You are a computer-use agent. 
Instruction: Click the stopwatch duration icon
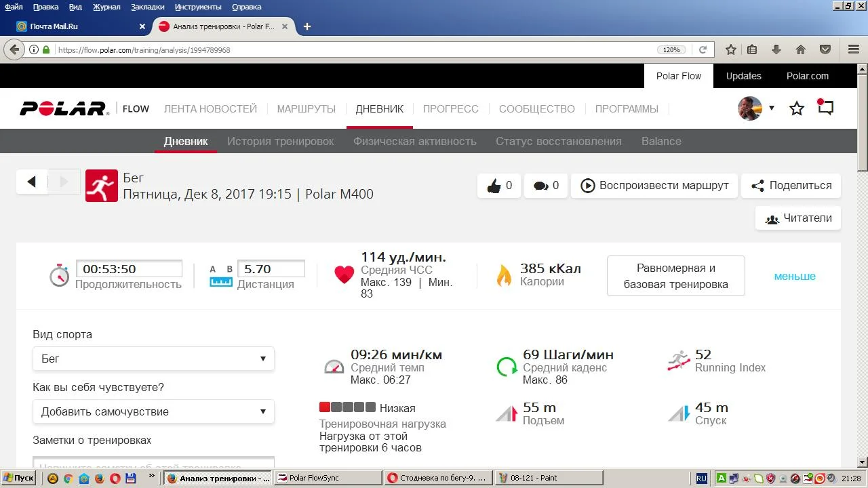(59, 274)
